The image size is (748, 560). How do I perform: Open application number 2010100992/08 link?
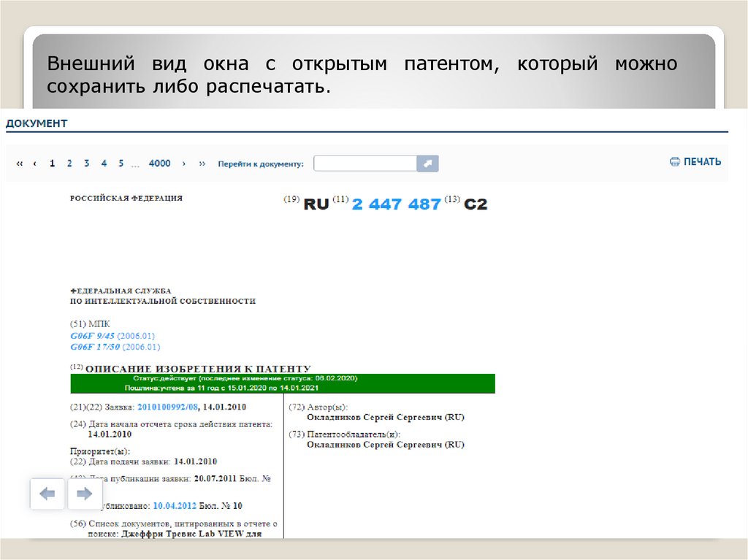tap(167, 407)
